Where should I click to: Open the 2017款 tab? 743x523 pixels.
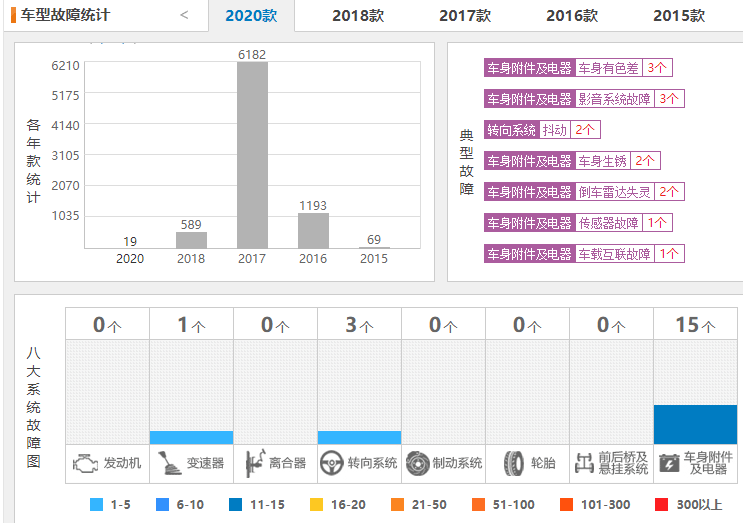point(465,16)
